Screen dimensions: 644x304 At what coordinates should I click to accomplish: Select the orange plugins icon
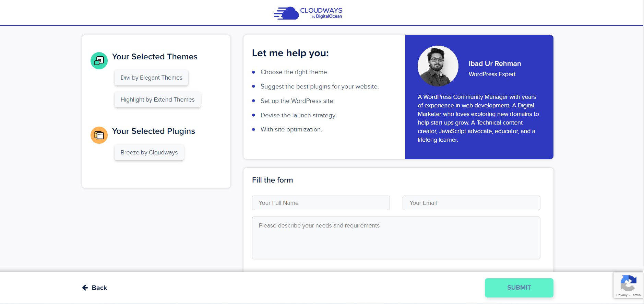click(x=99, y=135)
